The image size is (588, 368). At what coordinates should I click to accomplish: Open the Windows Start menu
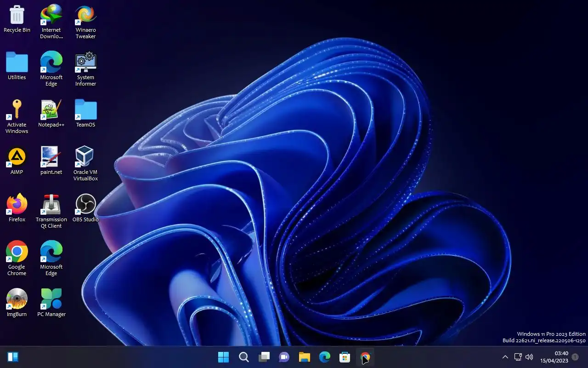tap(224, 357)
